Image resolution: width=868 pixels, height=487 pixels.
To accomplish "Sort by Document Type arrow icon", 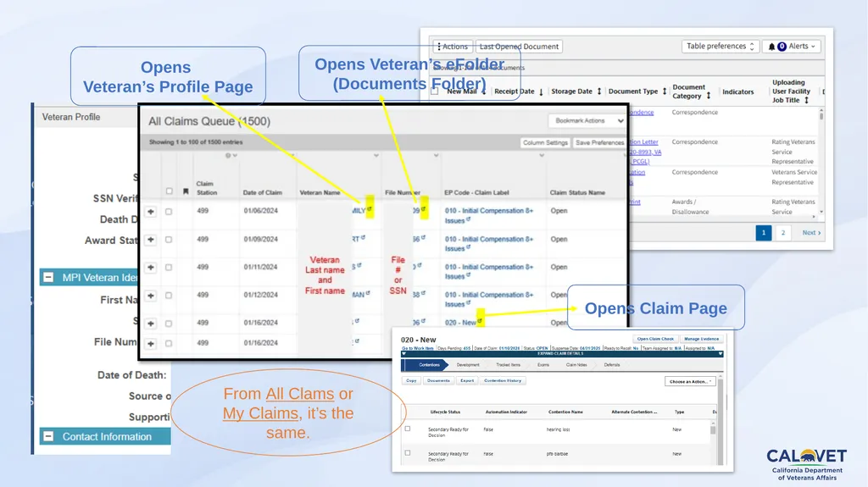I will [665, 91].
